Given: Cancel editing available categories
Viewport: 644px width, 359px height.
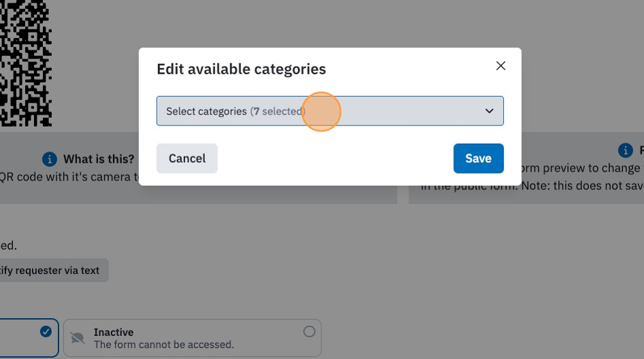Looking at the screenshot, I should (187, 159).
